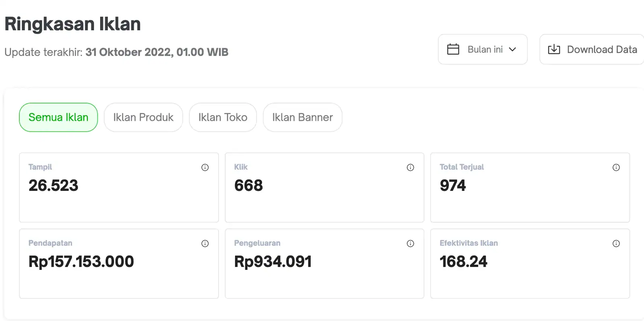Open info tooltip for Total Terjual
This screenshot has height=321, width=644.
point(616,168)
